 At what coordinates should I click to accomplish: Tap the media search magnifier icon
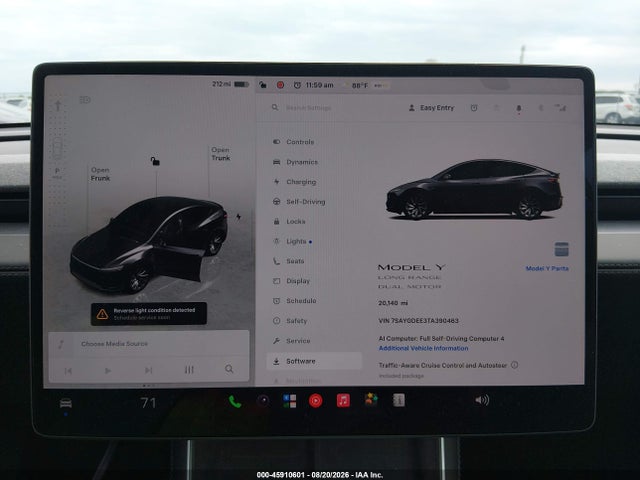[x=229, y=369]
